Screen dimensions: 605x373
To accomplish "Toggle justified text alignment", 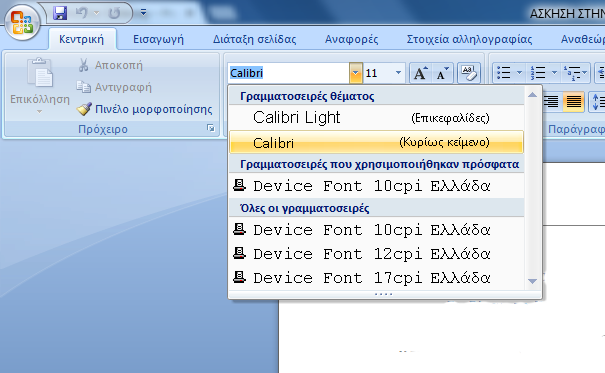I will pyautogui.click(x=574, y=102).
